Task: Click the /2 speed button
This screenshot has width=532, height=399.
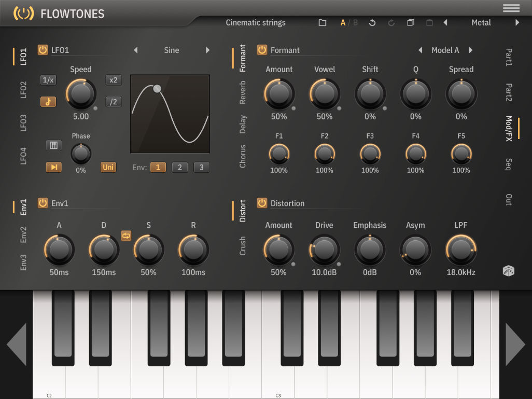Action: point(114,102)
